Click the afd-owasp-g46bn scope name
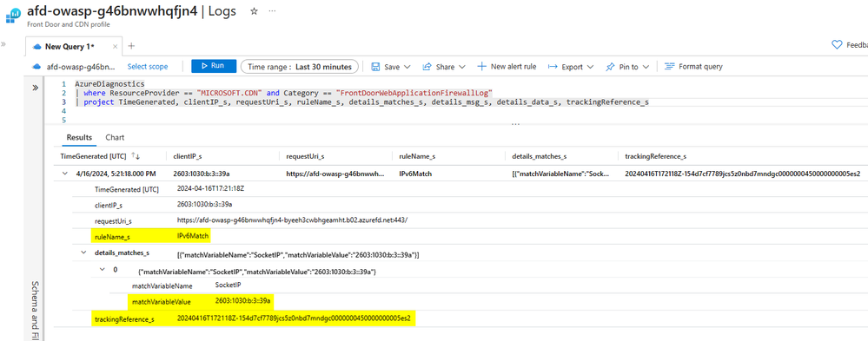 pos(81,66)
